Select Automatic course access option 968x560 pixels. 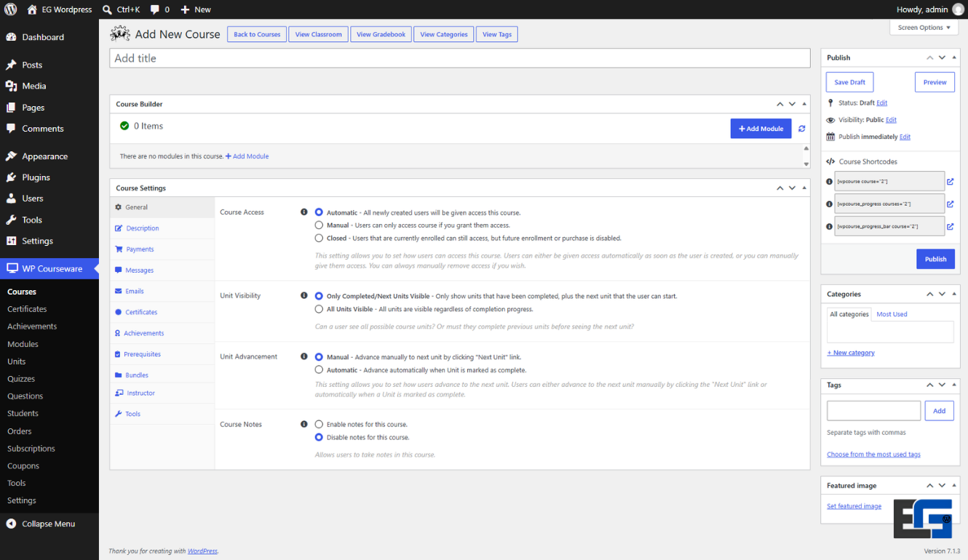click(319, 212)
